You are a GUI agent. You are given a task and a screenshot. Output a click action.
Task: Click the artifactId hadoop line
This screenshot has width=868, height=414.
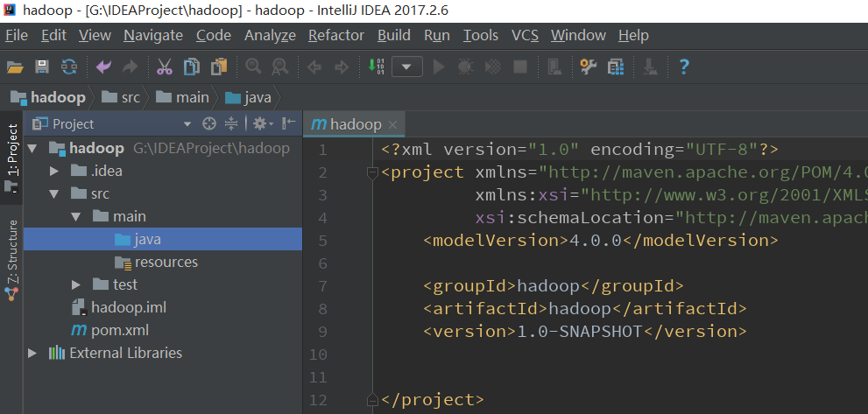pyautogui.click(x=585, y=309)
